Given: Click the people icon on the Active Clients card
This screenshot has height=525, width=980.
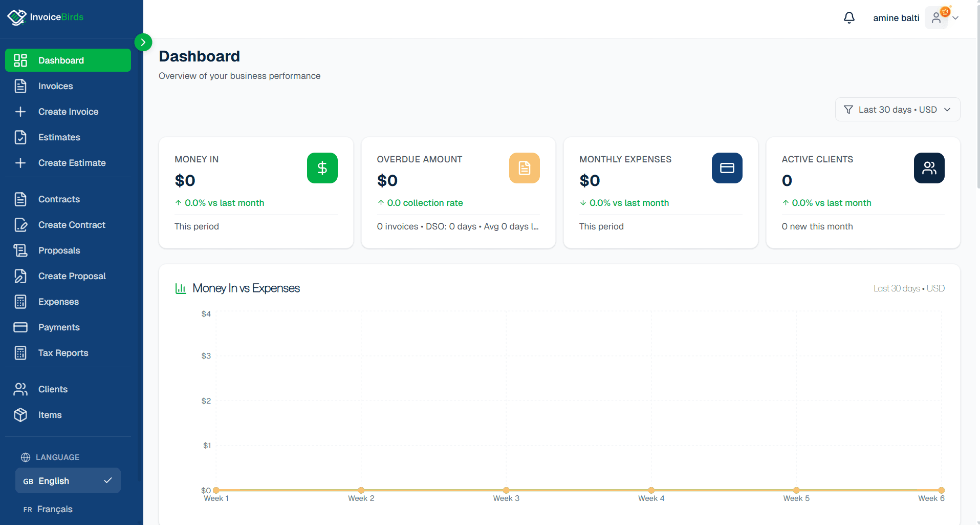Looking at the screenshot, I should pyautogui.click(x=929, y=168).
